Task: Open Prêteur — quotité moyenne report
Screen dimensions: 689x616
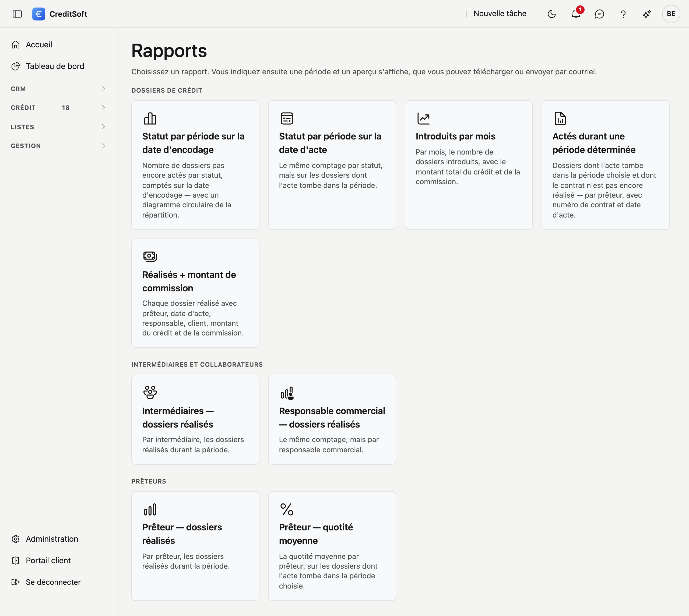Action: (332, 546)
